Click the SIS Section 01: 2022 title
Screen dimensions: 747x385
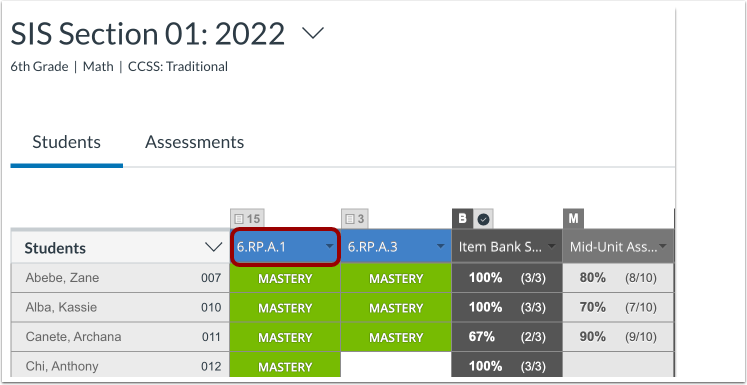tap(148, 34)
